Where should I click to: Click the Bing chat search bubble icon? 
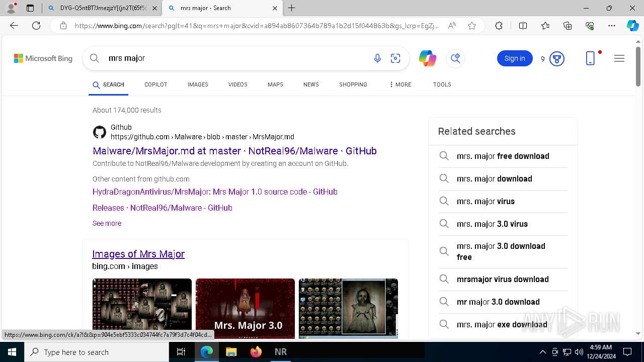[x=455, y=58]
